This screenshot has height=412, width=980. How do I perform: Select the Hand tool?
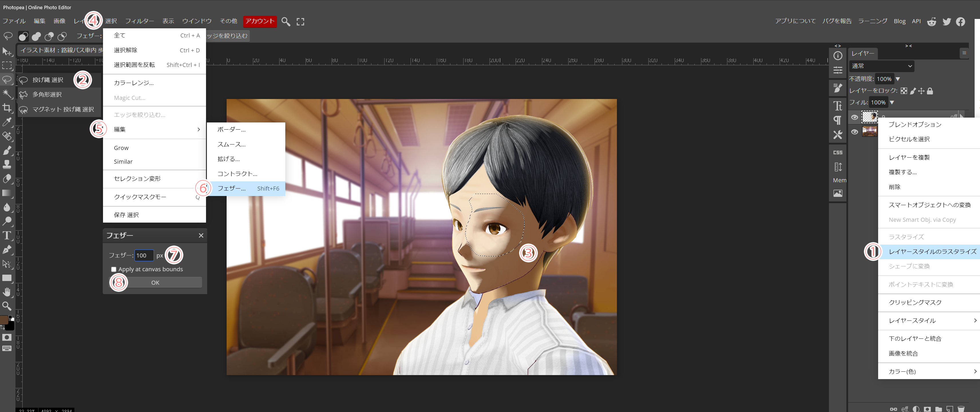tap(7, 292)
